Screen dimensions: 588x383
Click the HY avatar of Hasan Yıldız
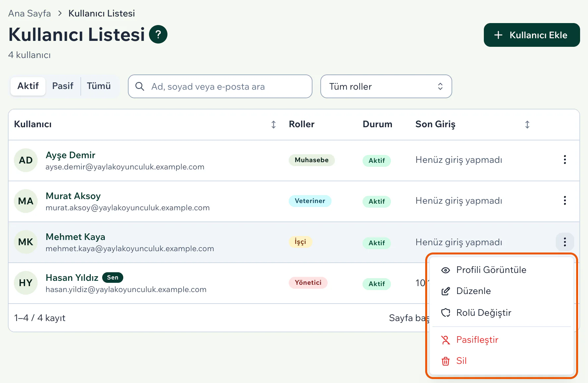click(x=26, y=283)
